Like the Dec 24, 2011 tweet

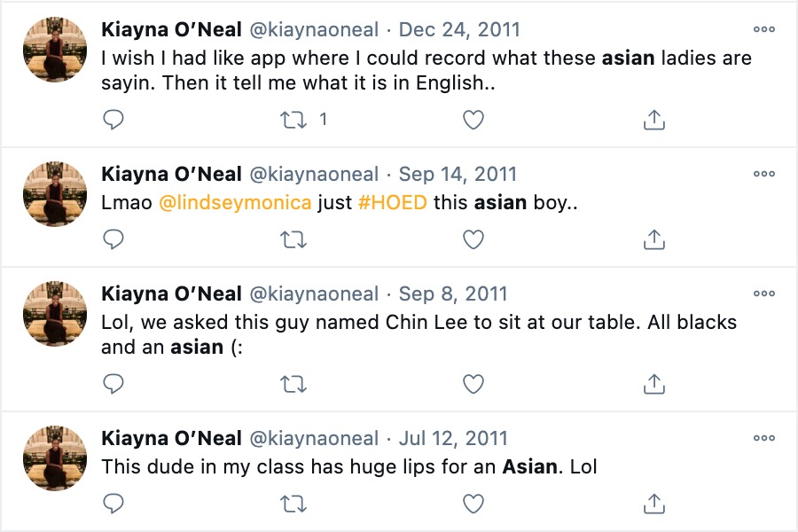[x=473, y=120]
